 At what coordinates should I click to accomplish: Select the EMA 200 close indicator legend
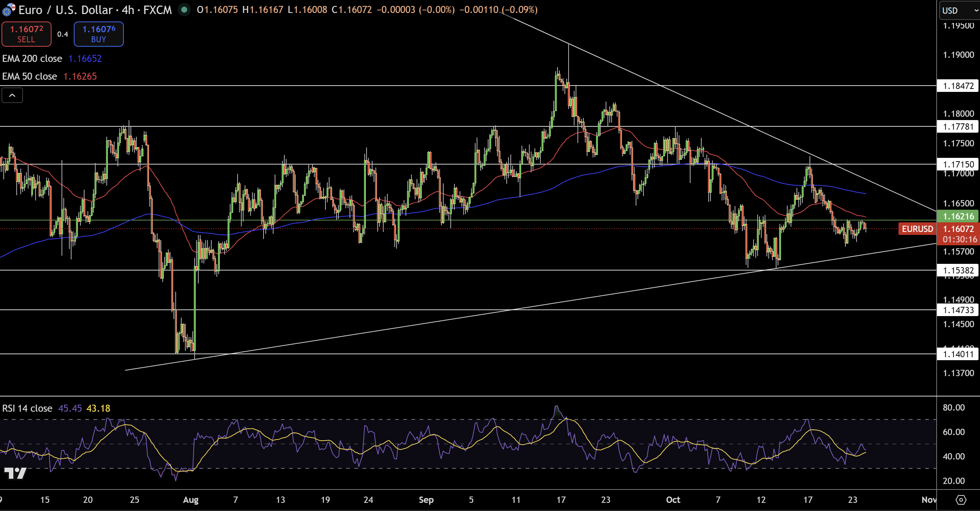click(32, 59)
